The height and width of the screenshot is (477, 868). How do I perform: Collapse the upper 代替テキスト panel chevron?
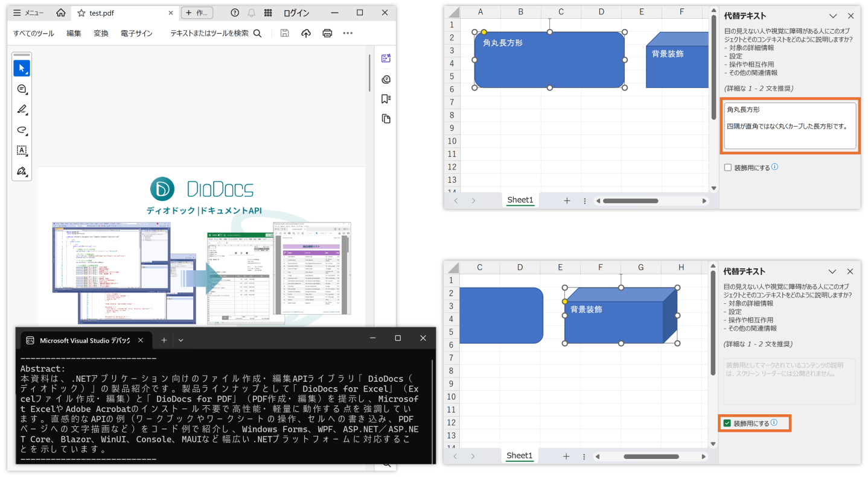click(x=833, y=16)
